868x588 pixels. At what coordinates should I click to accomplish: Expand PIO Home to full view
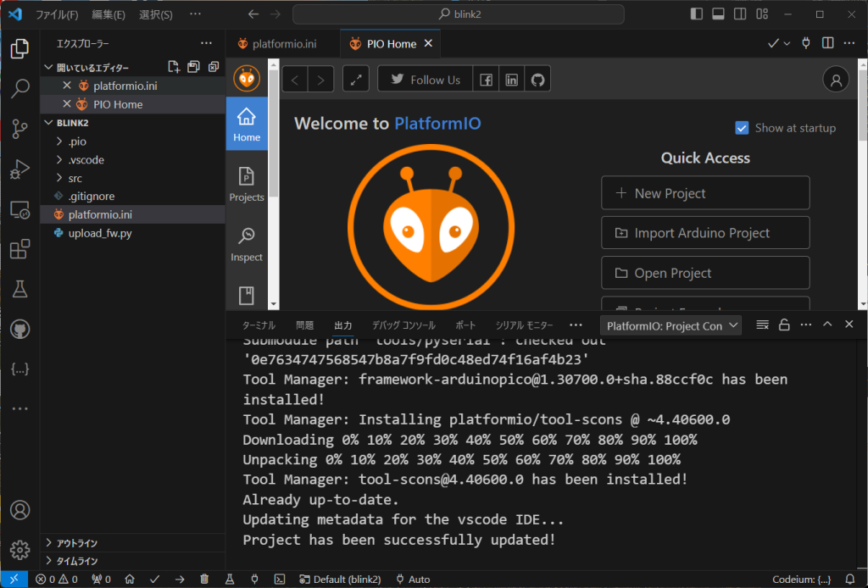tap(356, 80)
